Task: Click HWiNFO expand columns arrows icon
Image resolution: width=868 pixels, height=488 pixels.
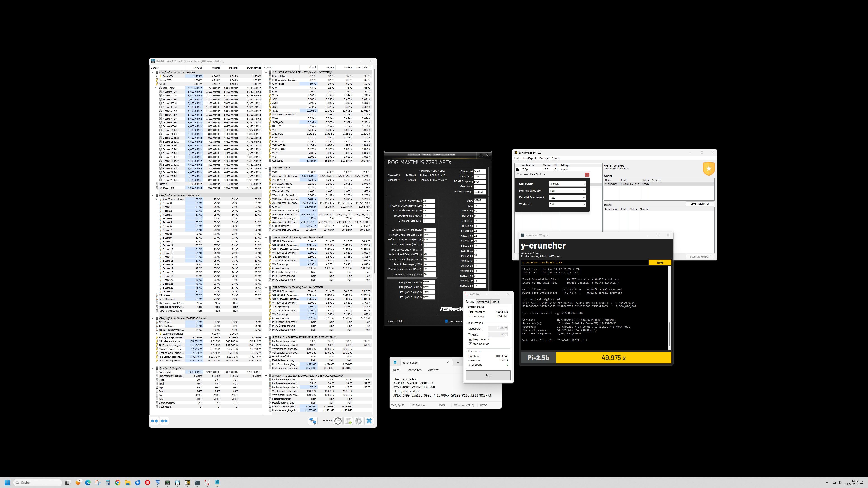Action: tap(154, 421)
